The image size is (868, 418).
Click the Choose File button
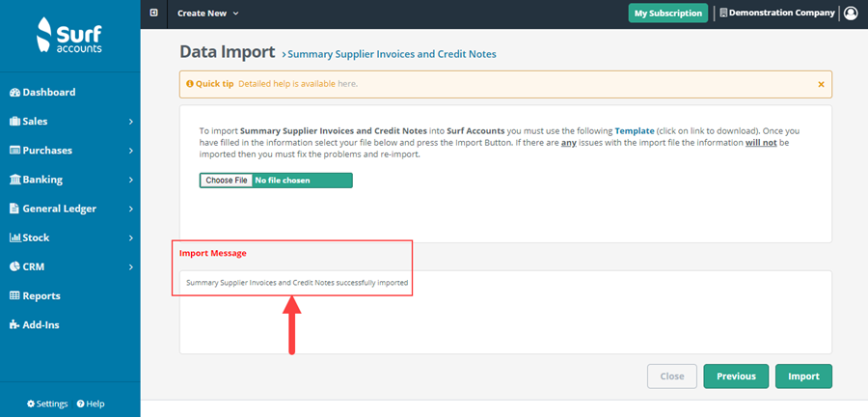pos(227,181)
